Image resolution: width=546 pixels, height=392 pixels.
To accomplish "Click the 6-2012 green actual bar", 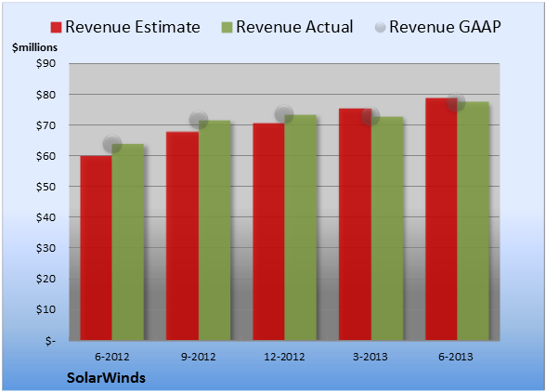I will coord(128,242).
